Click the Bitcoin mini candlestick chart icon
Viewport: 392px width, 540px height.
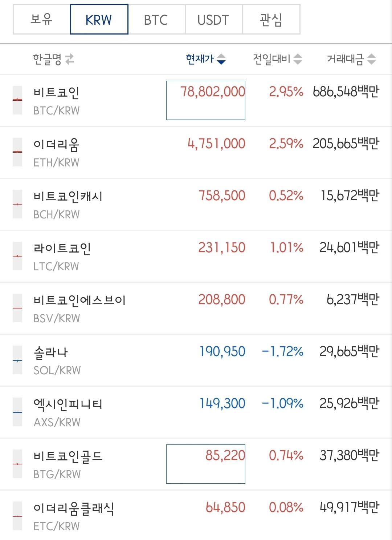(x=17, y=100)
